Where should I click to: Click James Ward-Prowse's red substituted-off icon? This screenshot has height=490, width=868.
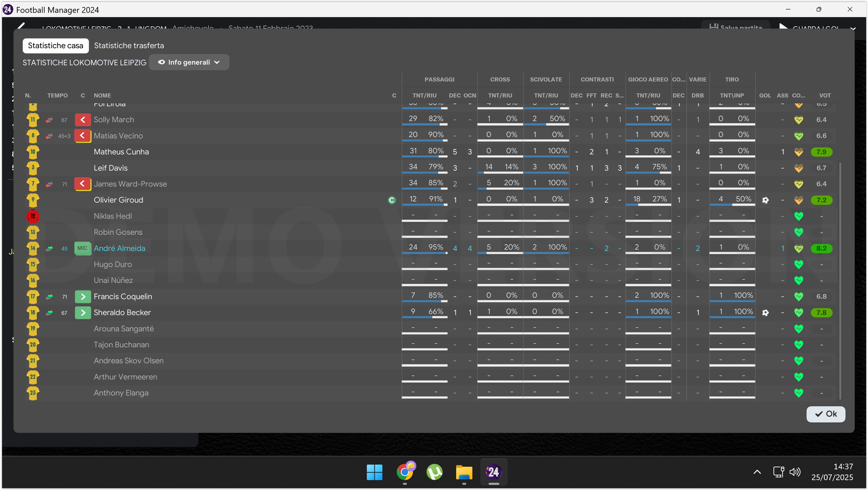[83, 184]
